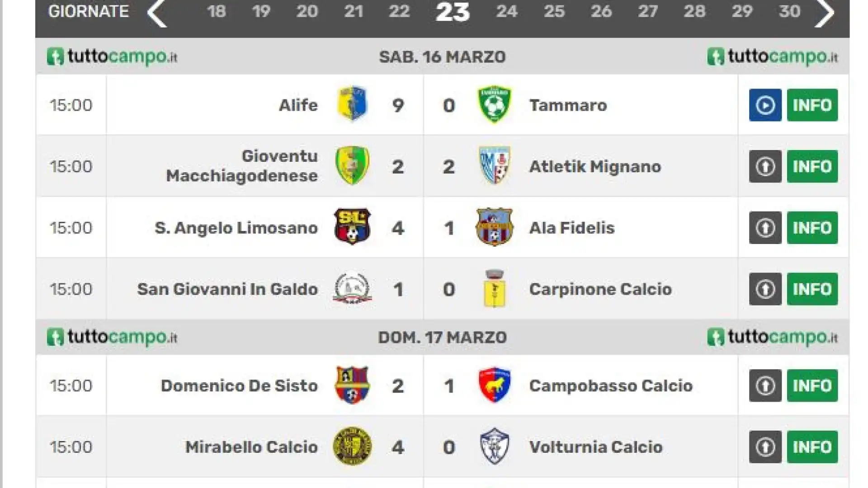Viewport: 868px width, 488px height.
Task: Switch to giornata 22
Action: 399,11
